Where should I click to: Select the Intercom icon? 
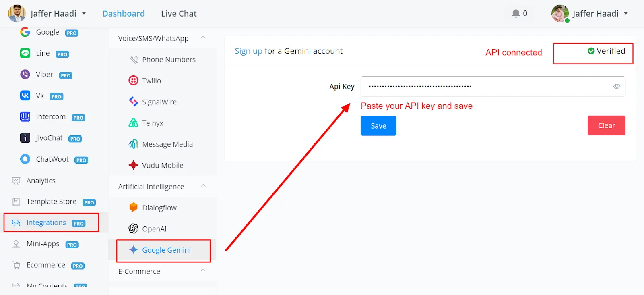pos(25,116)
